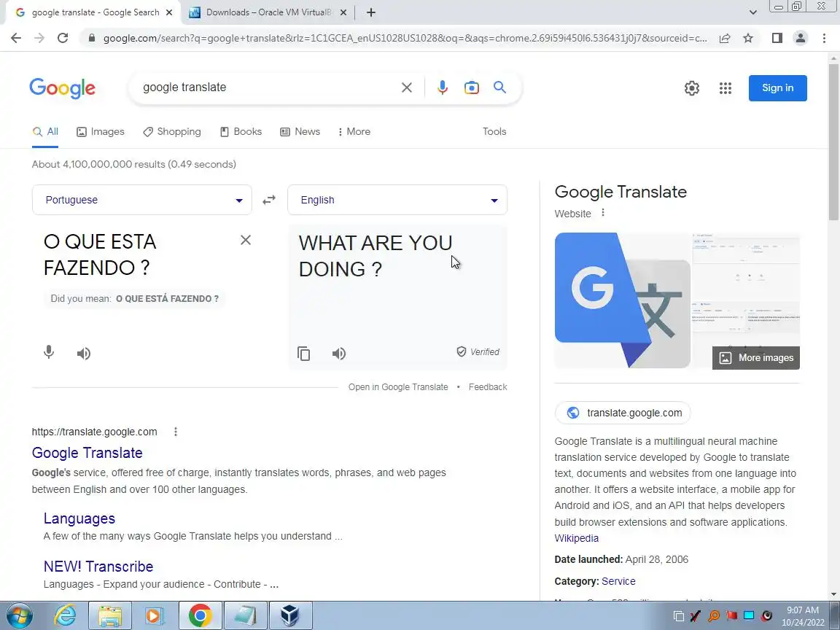The width and height of the screenshot is (840, 630).
Task: Open the Tools search options
Action: (x=494, y=132)
